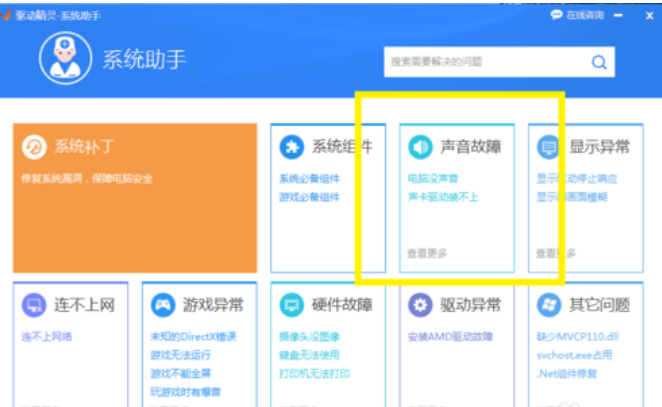The height and width of the screenshot is (407, 662).
Task: Open the 连不上网 network icon
Action: point(34,304)
